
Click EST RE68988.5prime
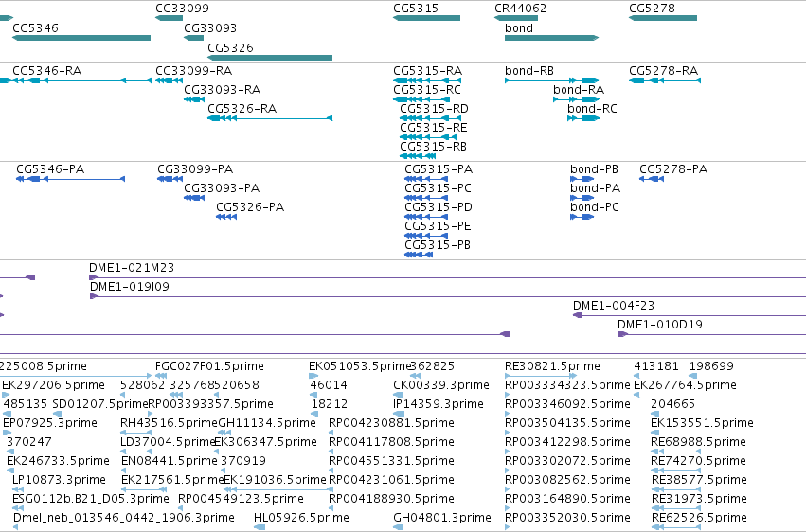(698, 443)
